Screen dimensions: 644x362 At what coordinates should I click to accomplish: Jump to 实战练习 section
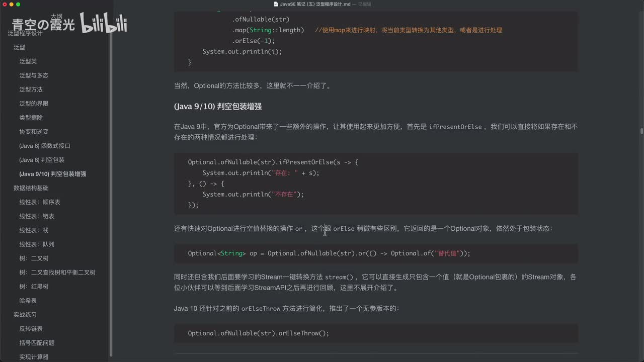pos(25,315)
